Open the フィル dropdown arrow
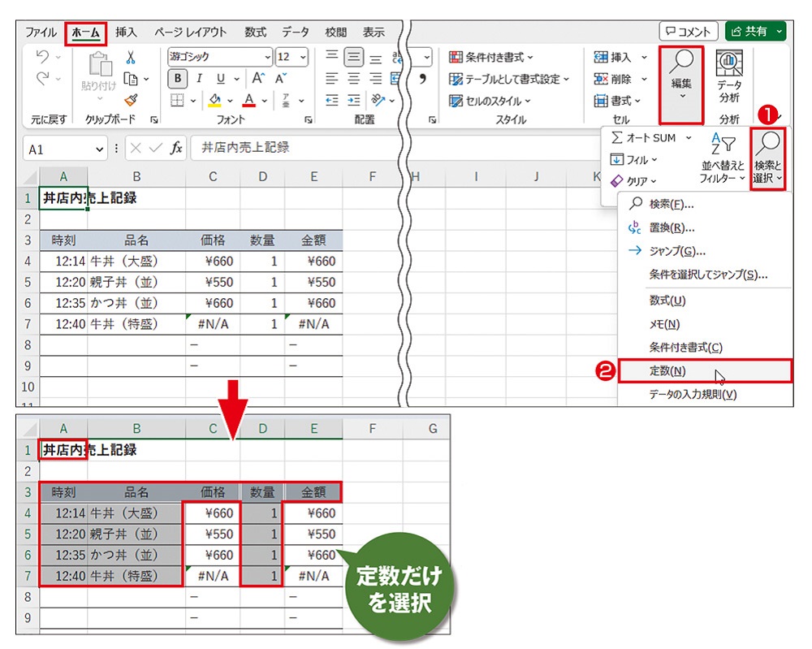The width and height of the screenshot is (812, 649). [654, 160]
